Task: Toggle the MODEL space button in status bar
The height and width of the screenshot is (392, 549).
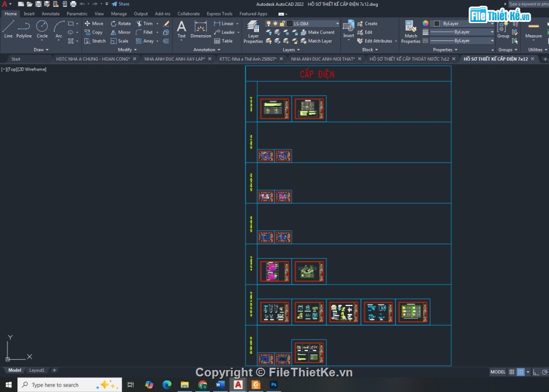Action: tap(498, 372)
